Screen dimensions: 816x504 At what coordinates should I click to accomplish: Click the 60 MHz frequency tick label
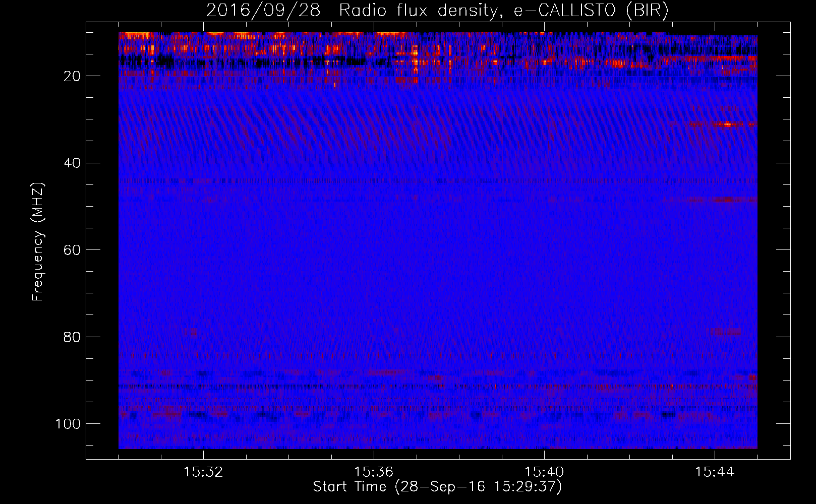point(73,250)
